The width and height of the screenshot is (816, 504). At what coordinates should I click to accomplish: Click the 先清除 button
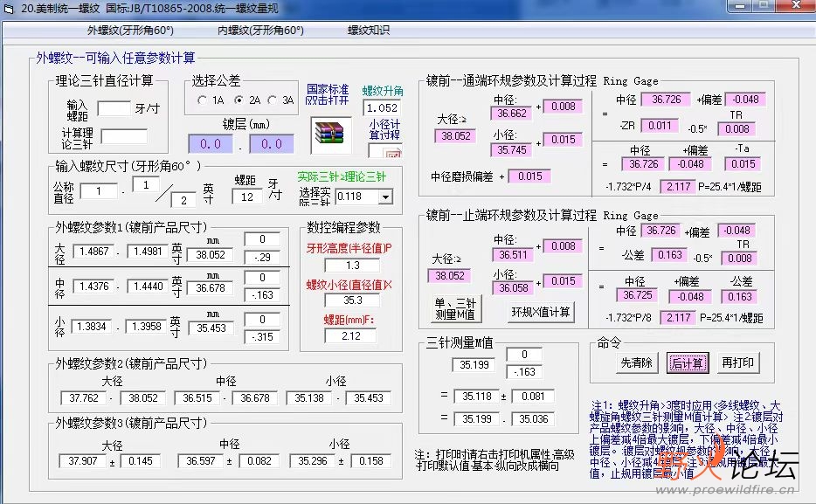click(x=636, y=363)
